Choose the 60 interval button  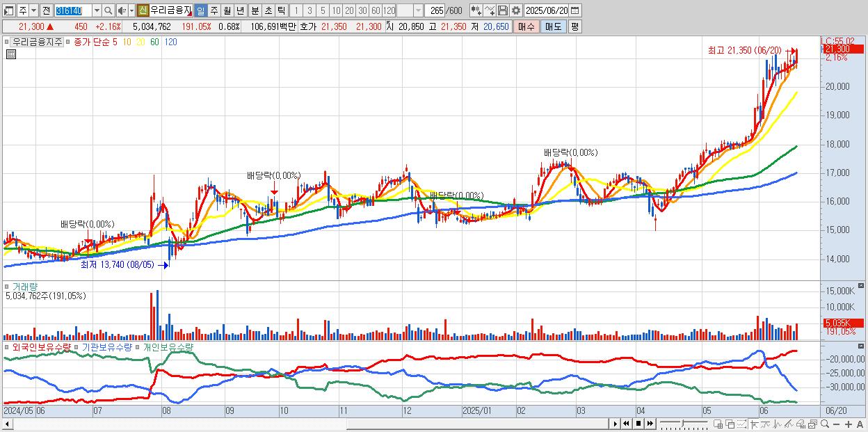[376, 10]
